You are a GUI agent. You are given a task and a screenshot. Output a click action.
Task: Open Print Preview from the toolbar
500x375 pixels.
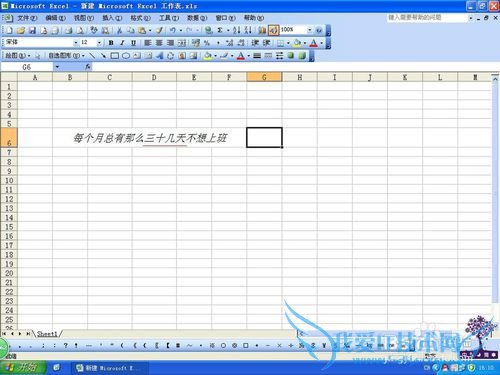pos(80,30)
